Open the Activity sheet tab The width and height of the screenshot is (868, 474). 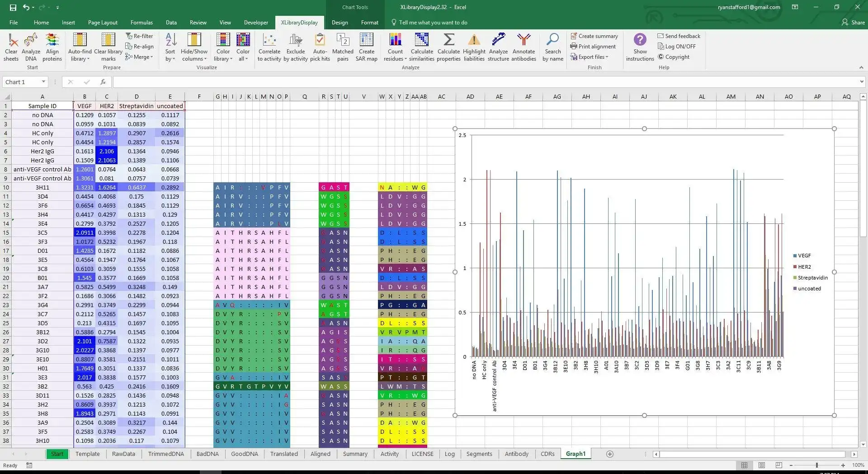click(389, 454)
